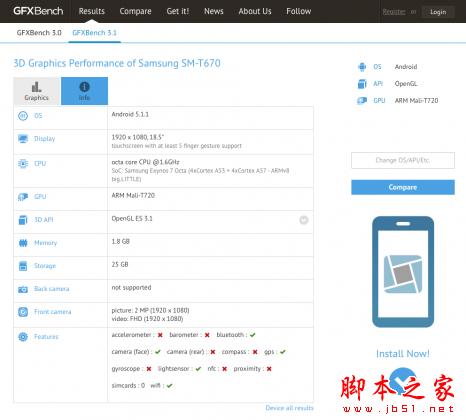Screen dimensions: 466x420
Task: Click the Android OS icon in sidebar
Action: tap(362, 67)
